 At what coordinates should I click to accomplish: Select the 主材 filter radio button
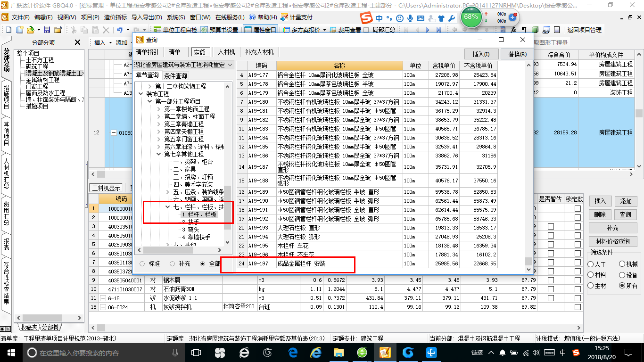coord(591,286)
